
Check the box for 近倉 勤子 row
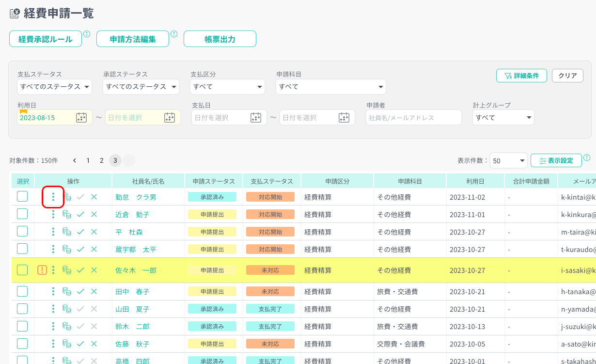click(22, 214)
